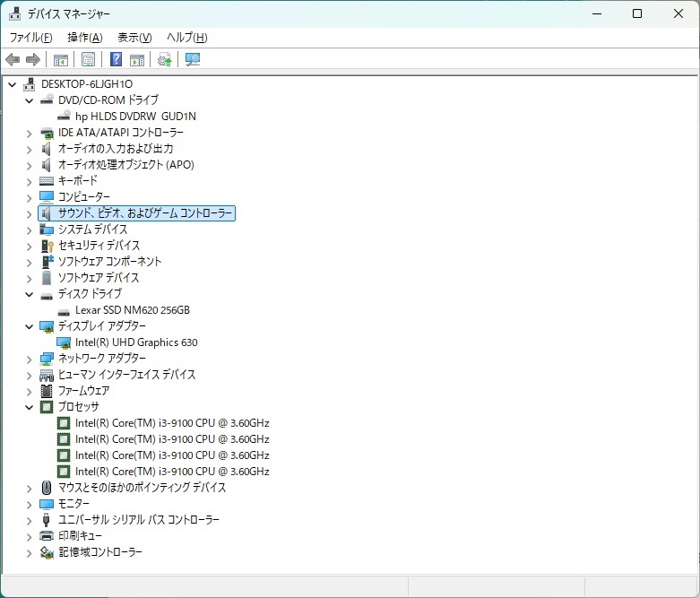
Task: Click the Update device driver icon
Action: 165,59
